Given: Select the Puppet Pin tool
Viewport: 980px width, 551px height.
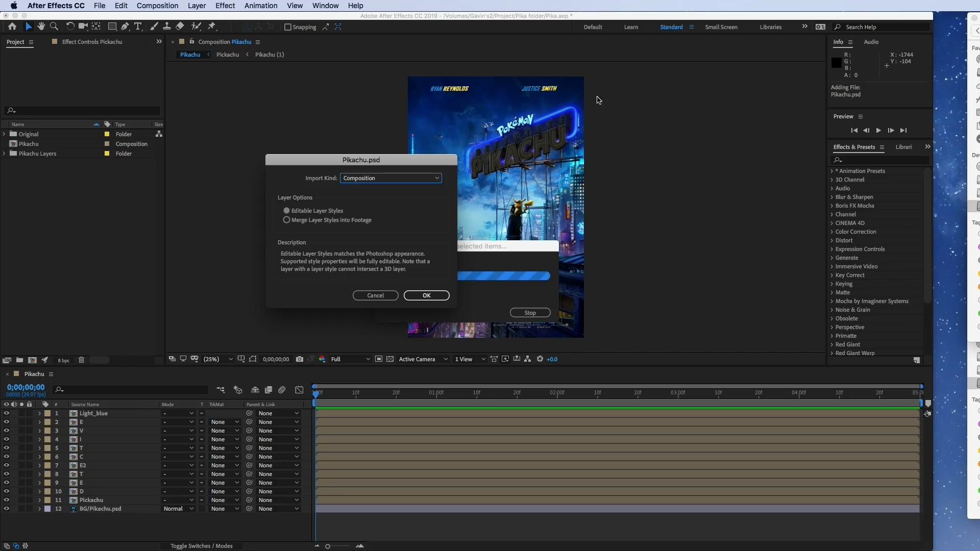Looking at the screenshot, I should point(212,27).
